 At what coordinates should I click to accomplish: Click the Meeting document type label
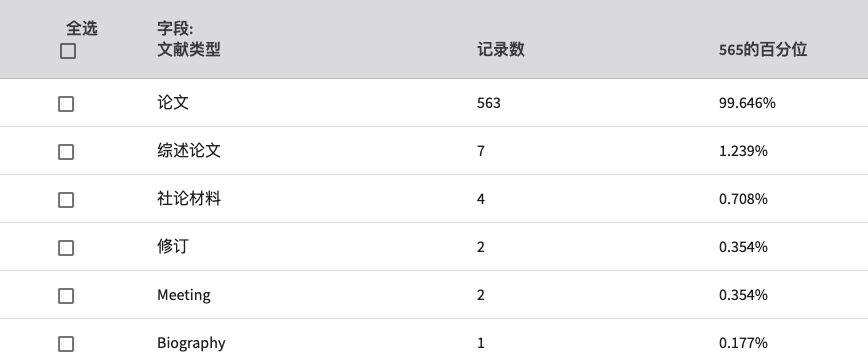[184, 295]
